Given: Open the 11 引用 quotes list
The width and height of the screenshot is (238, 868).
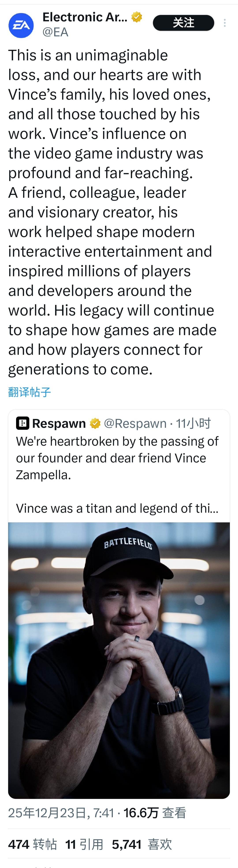Looking at the screenshot, I should (84, 844).
